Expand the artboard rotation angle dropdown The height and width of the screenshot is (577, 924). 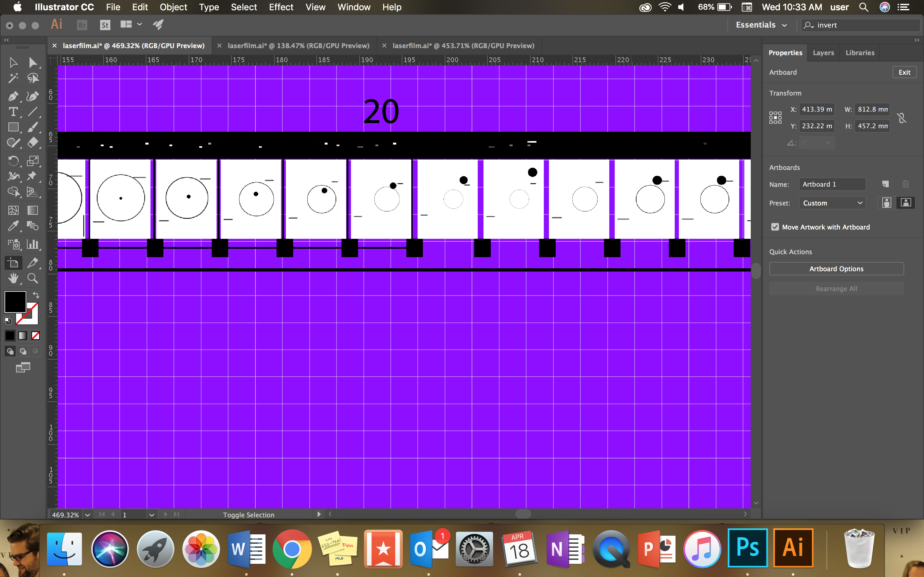[x=828, y=142]
